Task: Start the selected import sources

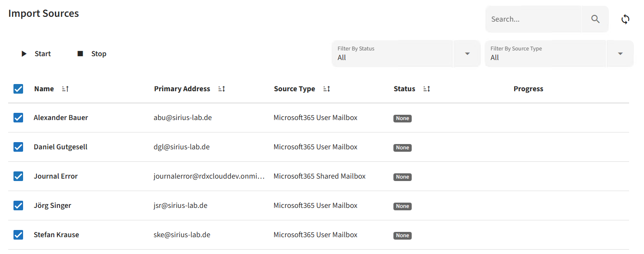Action: pos(36,54)
